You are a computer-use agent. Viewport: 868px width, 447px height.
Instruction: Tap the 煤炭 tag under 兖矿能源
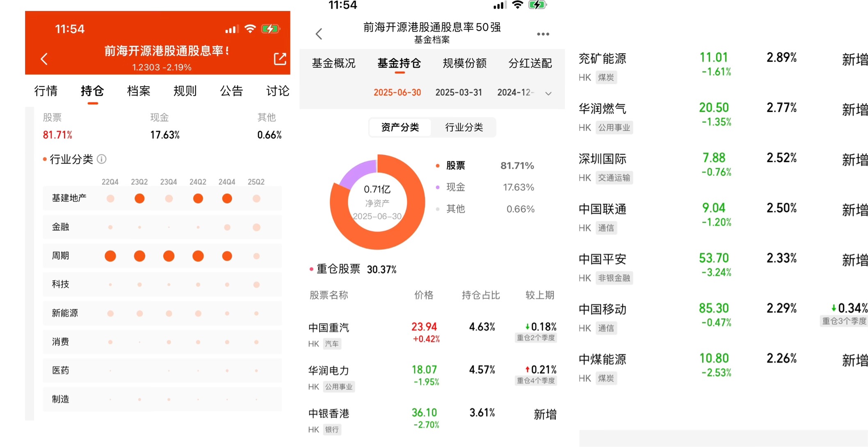tap(606, 78)
